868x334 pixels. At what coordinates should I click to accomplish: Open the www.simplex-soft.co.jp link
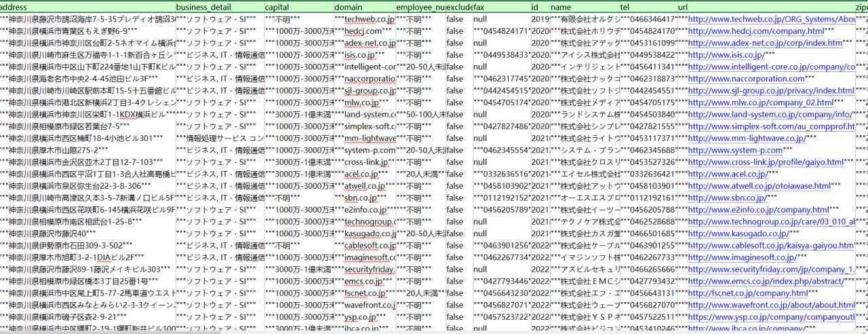click(x=771, y=126)
